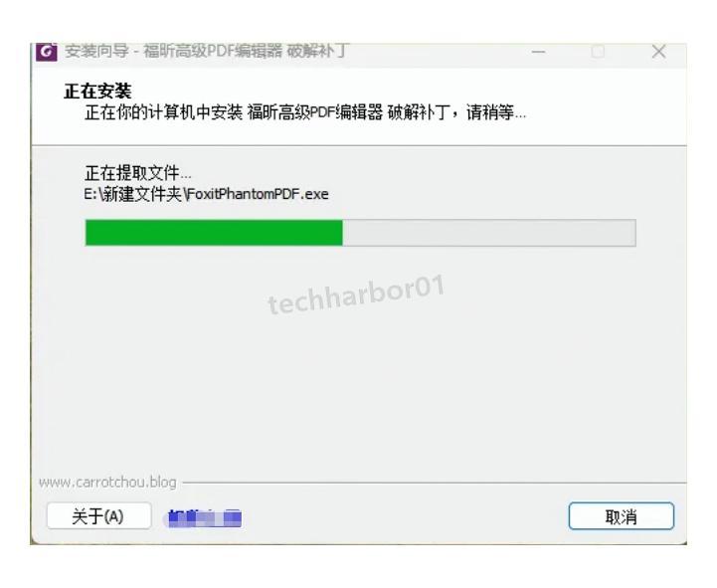The width and height of the screenshot is (717, 588).
Task: Click the 破解补丁 words in the title bar
Action: pos(318,51)
